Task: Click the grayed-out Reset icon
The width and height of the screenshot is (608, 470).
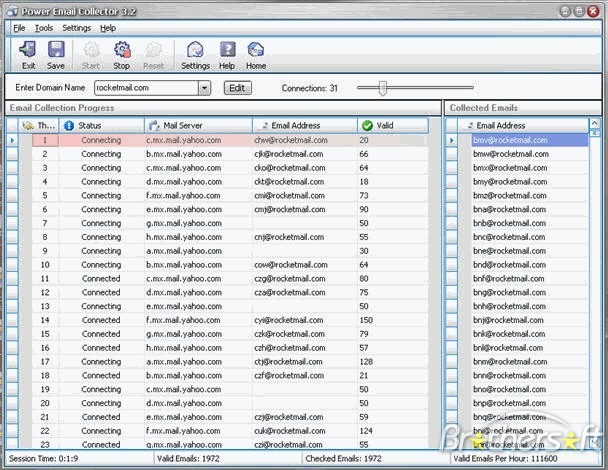Action: point(154,50)
